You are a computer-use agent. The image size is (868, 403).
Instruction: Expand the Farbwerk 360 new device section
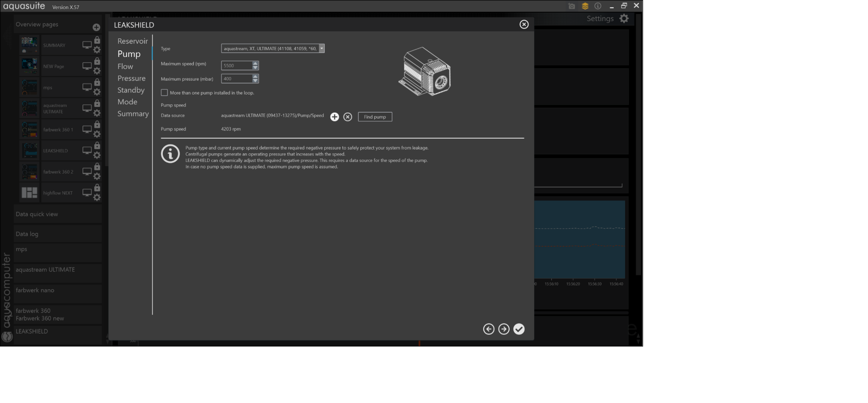[58, 314]
